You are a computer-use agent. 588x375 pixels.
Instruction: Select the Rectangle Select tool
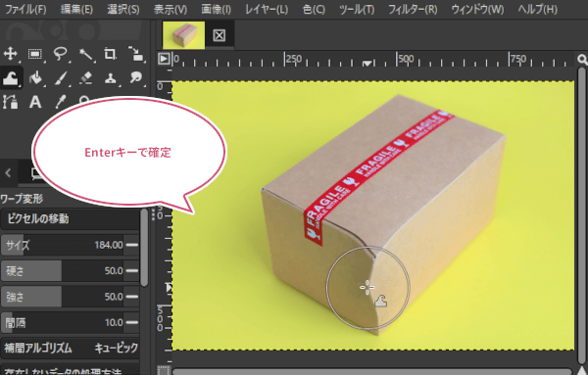click(35, 54)
